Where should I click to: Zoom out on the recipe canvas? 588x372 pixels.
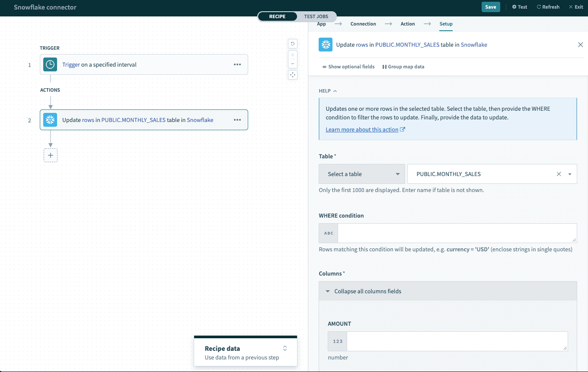[293, 63]
